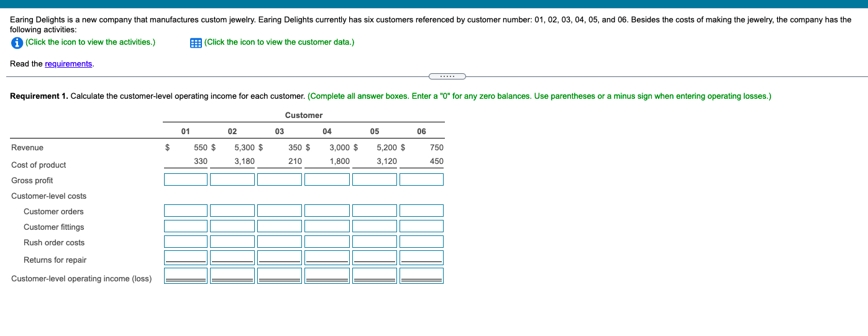
Task: Click Returns for repair field, customer 01
Action: click(186, 257)
